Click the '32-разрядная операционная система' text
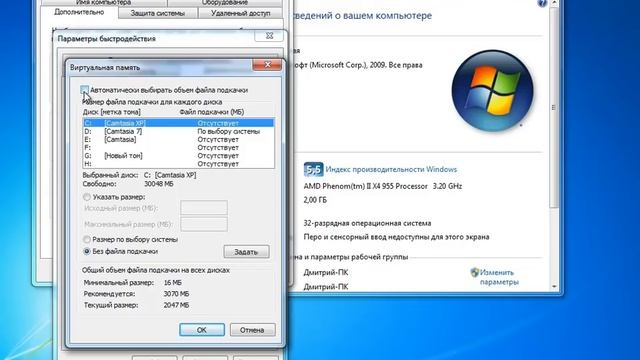Viewport: 640px width, 360px height. coord(367,223)
